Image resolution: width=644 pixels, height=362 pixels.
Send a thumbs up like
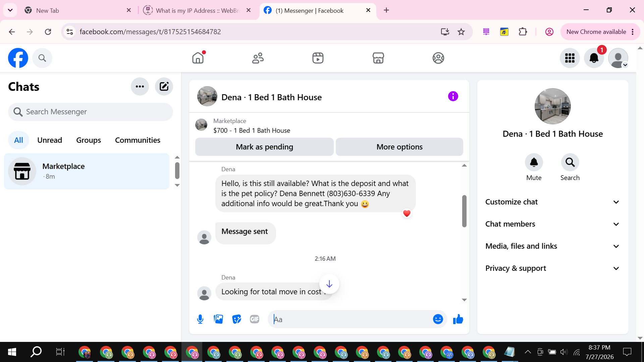[458, 319]
